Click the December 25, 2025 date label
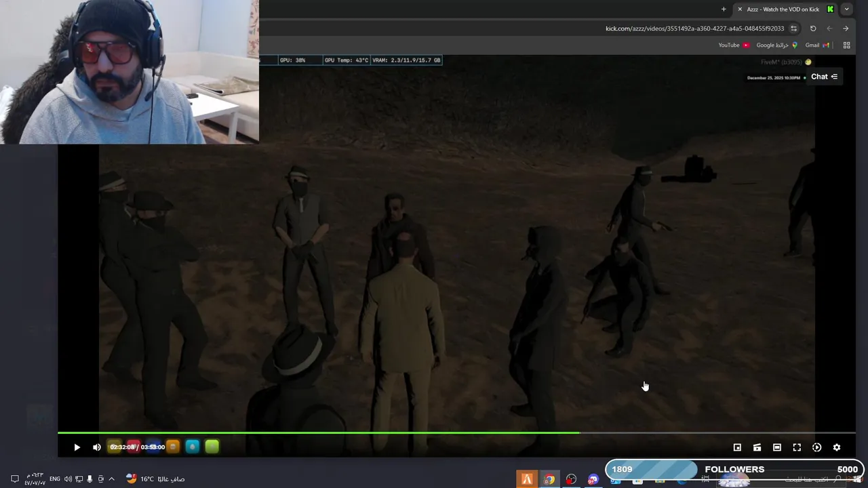This screenshot has width=868, height=488. coord(774,78)
